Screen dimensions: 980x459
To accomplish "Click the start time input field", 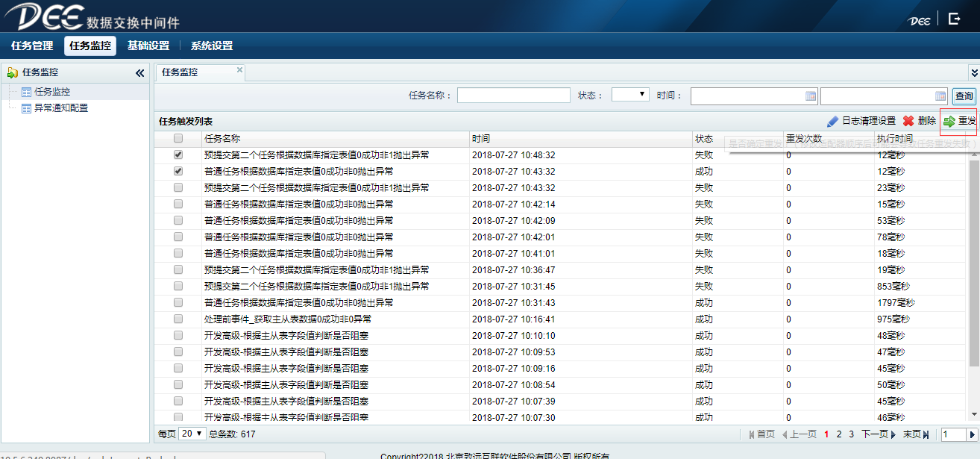I will (x=754, y=96).
